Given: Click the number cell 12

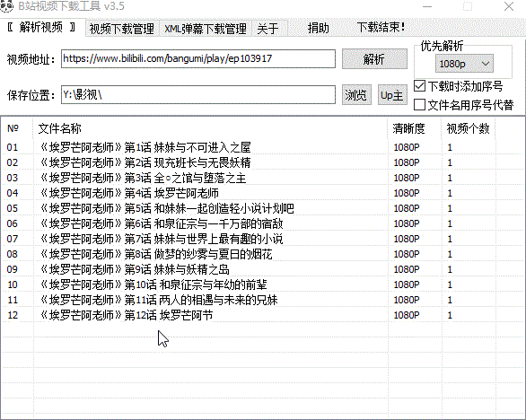Looking at the screenshot, I should pos(13,315).
